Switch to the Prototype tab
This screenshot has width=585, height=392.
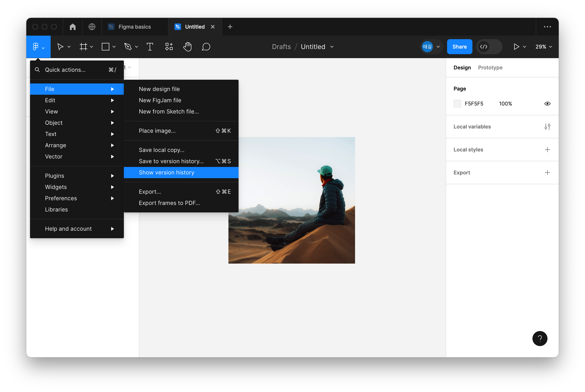(490, 68)
